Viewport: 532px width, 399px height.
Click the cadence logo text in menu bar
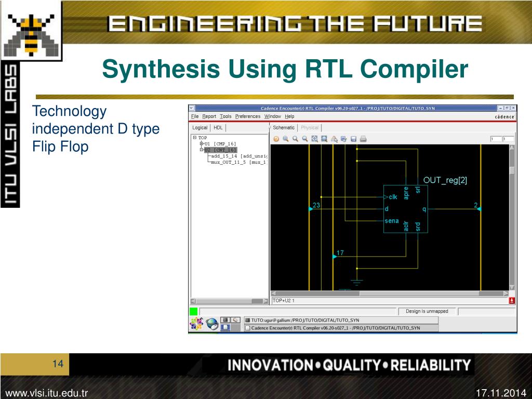pos(504,117)
